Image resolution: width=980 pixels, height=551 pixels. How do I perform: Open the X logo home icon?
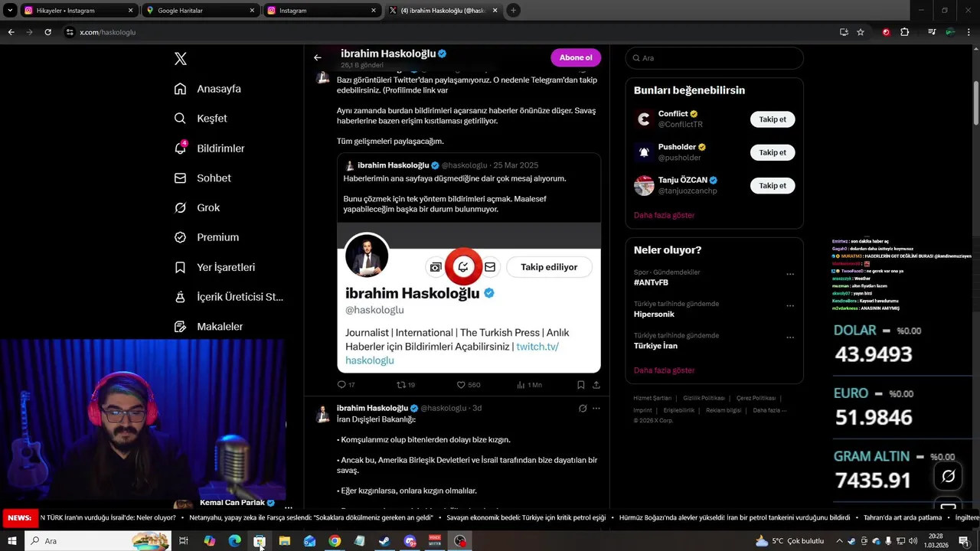pos(180,59)
